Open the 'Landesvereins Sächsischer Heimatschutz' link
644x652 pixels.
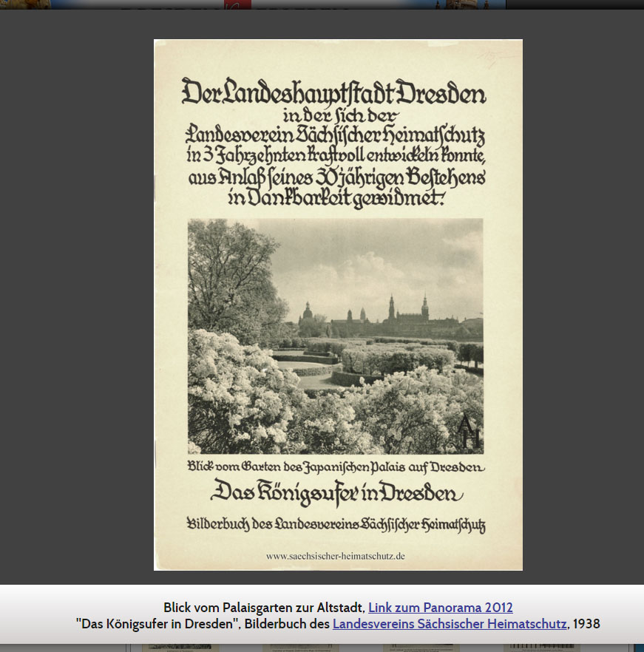point(450,624)
